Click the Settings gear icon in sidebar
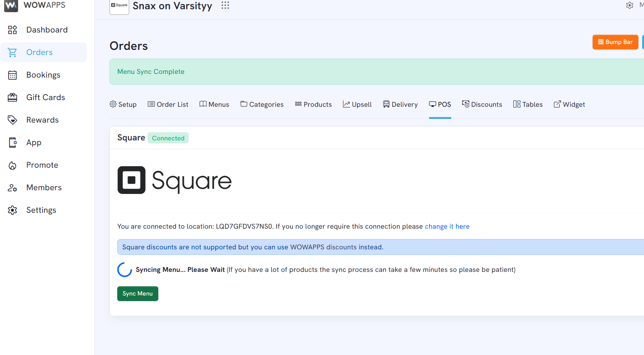644x355 pixels. pos(13,210)
